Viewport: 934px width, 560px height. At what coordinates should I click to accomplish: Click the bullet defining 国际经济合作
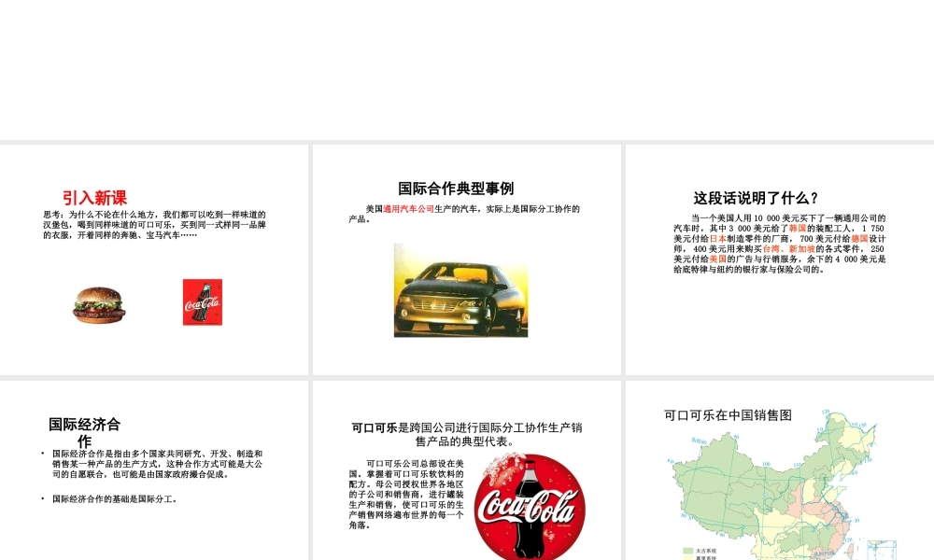pyautogui.click(x=157, y=464)
